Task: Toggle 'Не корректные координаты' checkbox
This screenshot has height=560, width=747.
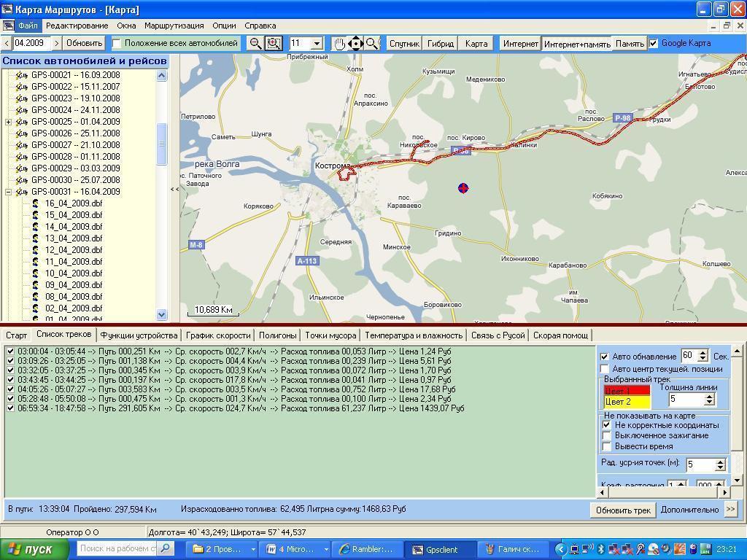Action: pos(606,425)
